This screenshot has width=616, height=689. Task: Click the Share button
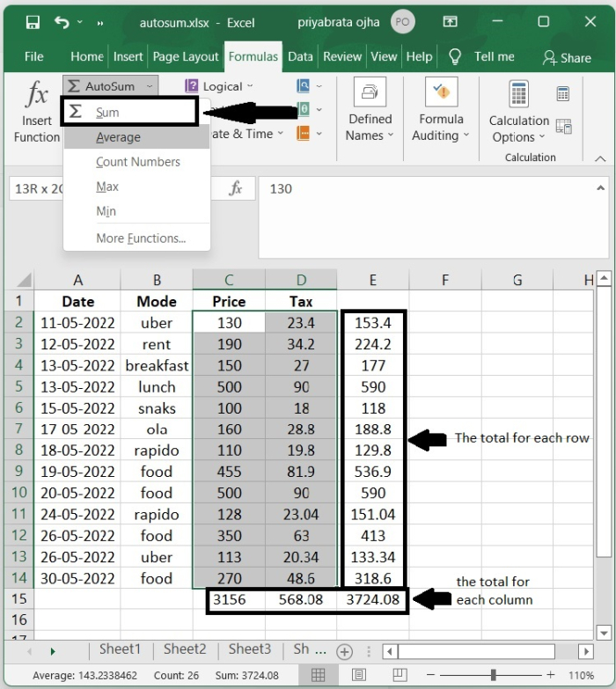pos(566,57)
